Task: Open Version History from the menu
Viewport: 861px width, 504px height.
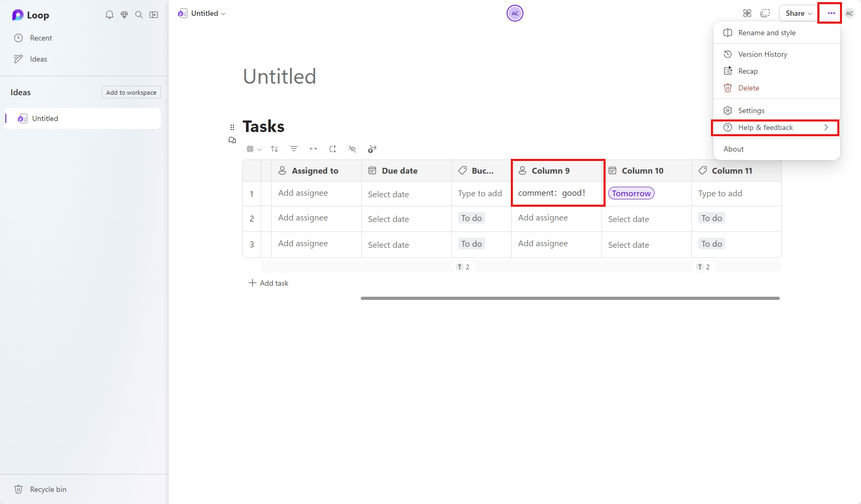Action: tap(776, 54)
